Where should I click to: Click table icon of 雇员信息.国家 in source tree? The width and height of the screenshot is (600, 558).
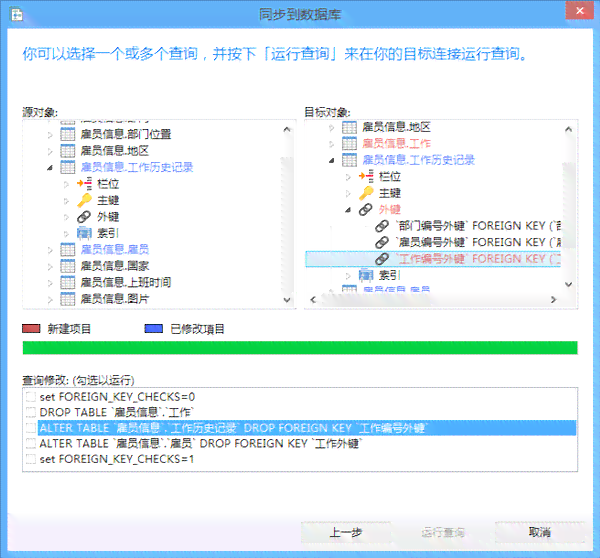[x=68, y=266]
